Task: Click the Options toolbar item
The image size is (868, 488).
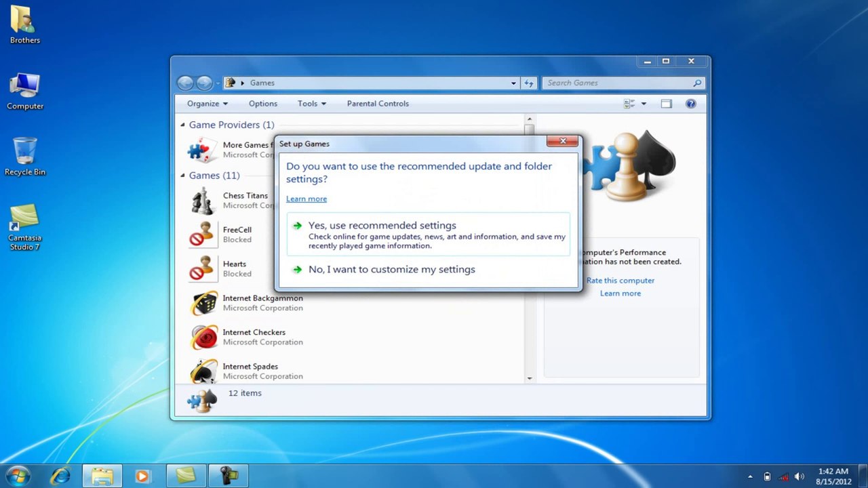Action: point(263,104)
